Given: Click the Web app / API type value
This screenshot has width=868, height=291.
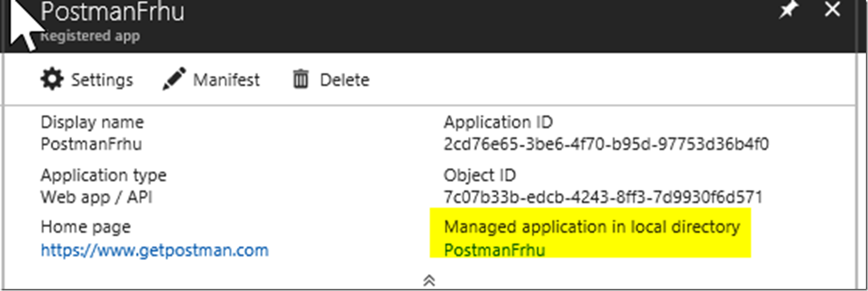Looking at the screenshot, I should click(x=97, y=197).
